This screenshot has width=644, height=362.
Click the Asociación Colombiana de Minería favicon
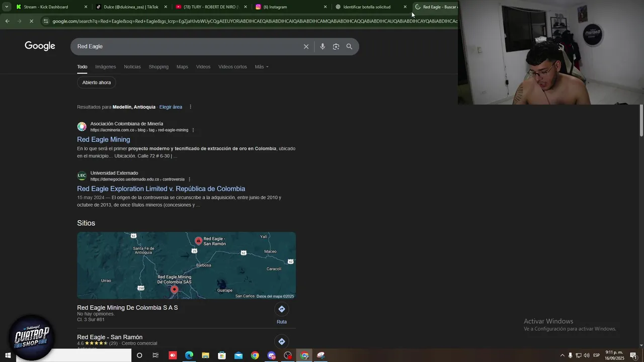click(82, 127)
